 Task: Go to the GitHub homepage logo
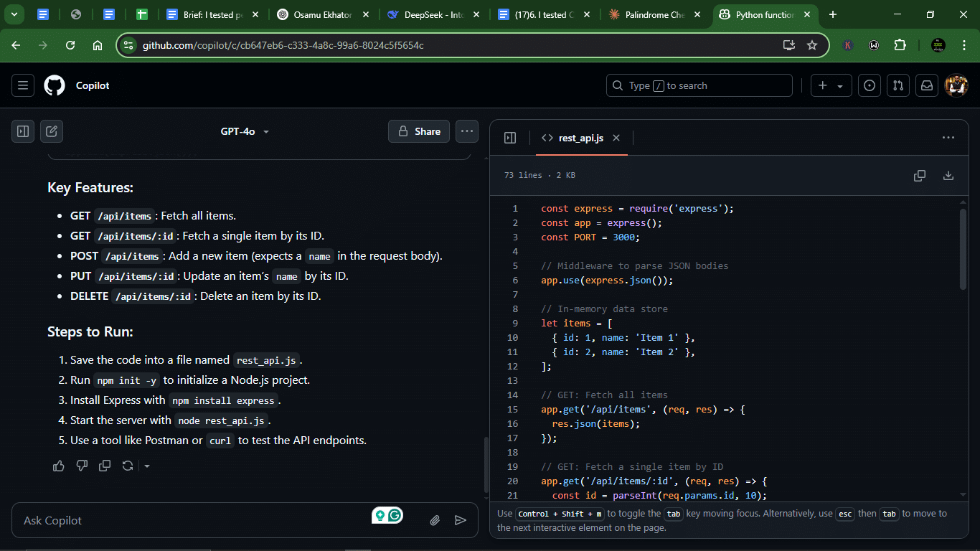(55, 85)
